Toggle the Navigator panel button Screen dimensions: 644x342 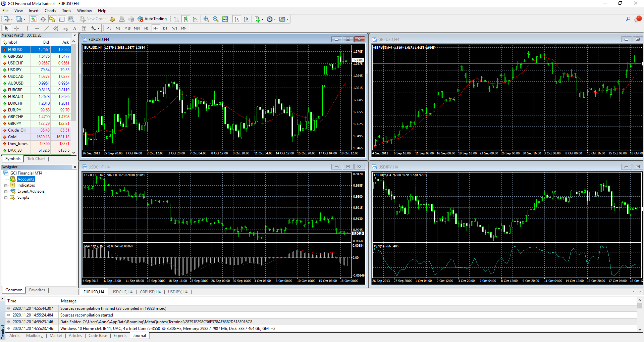click(x=52, y=19)
